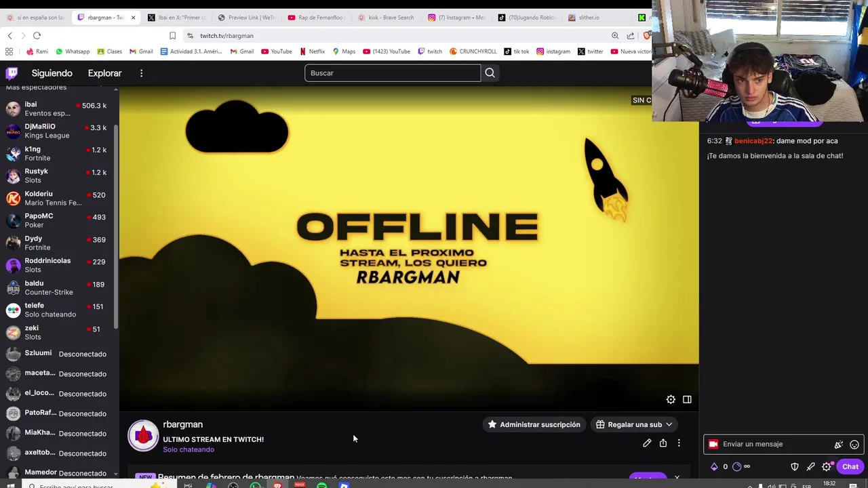Click the Twitch logo home icon
The image size is (868, 488).
tap(12, 73)
